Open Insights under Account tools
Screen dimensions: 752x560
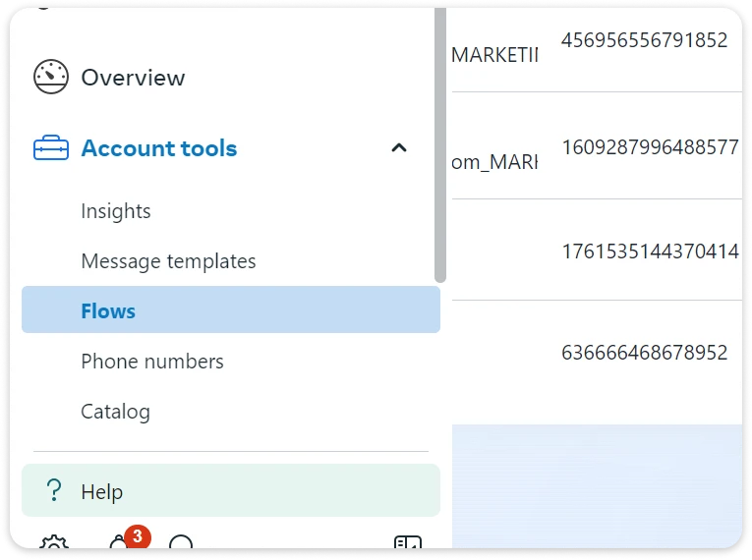(x=116, y=211)
